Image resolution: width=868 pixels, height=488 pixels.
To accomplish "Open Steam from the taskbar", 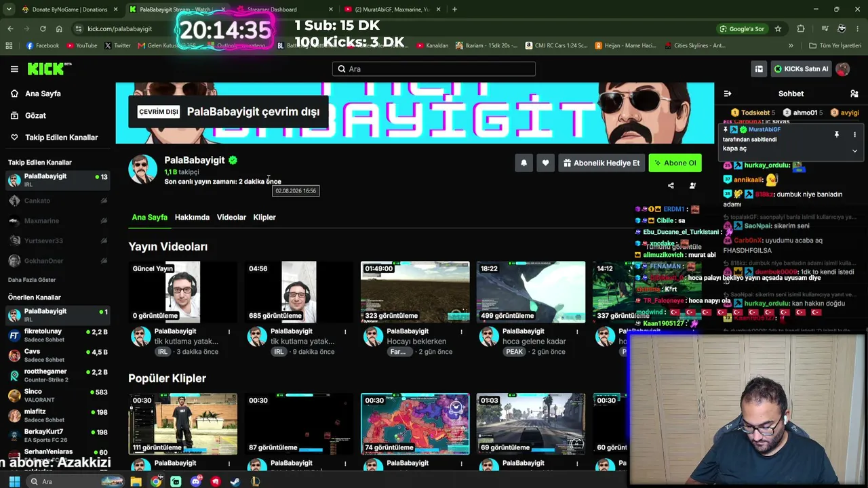I will coord(235,481).
